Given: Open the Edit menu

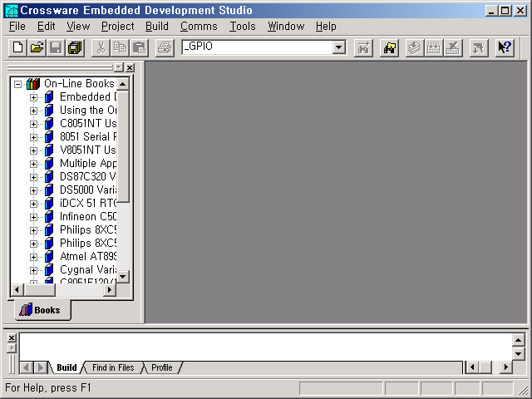Looking at the screenshot, I should point(47,26).
